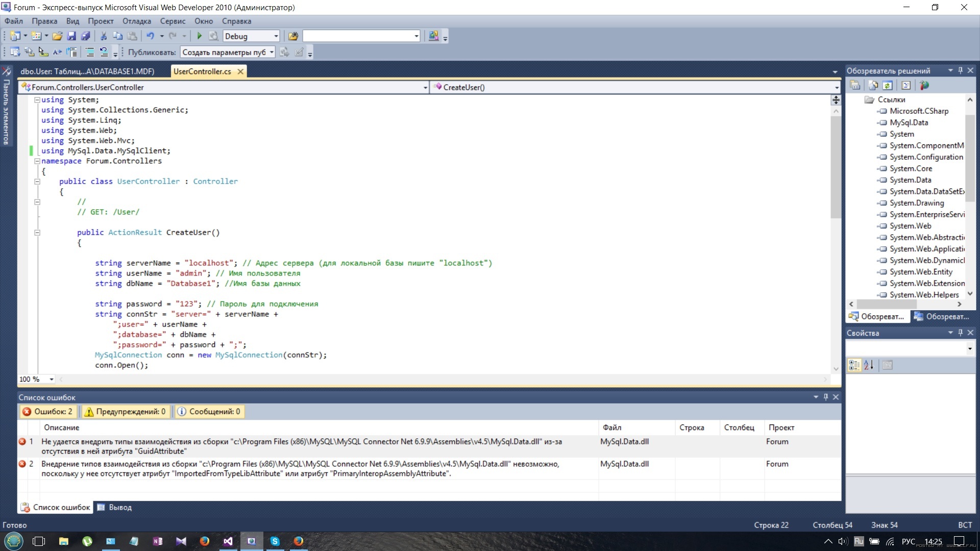Collapse the namespace Forum.Controllers block

coord(37,161)
